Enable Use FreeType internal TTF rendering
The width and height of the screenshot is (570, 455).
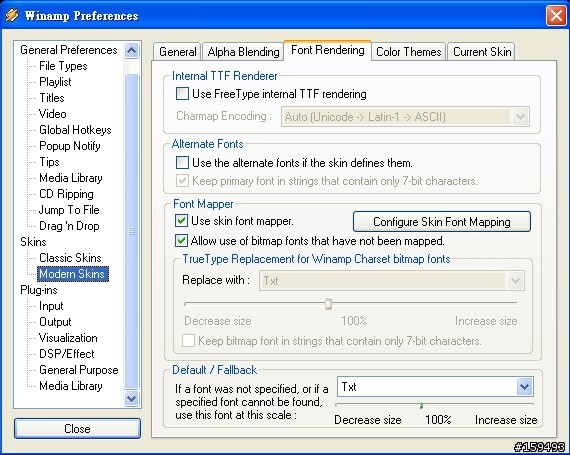[182, 94]
